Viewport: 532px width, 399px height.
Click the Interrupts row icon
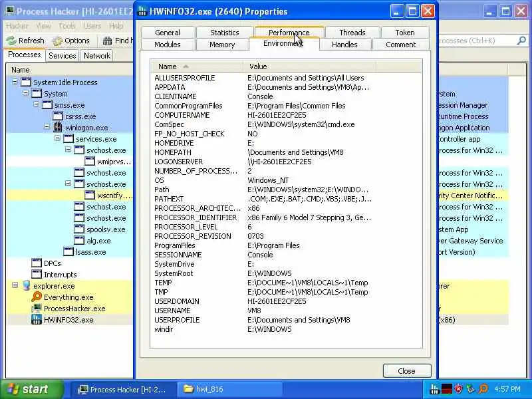[x=37, y=275]
